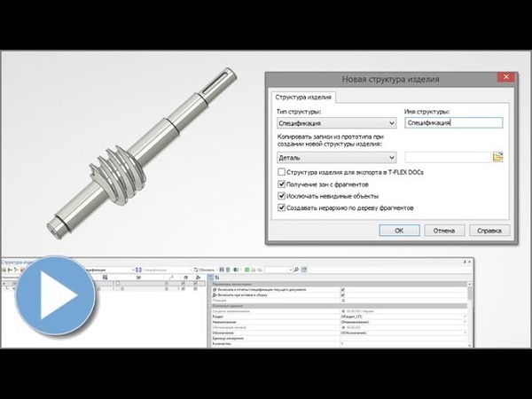Viewport: 532px width, 399px height.
Task: Click the magnifier search icon in structure toolbar
Action: (x=296, y=270)
